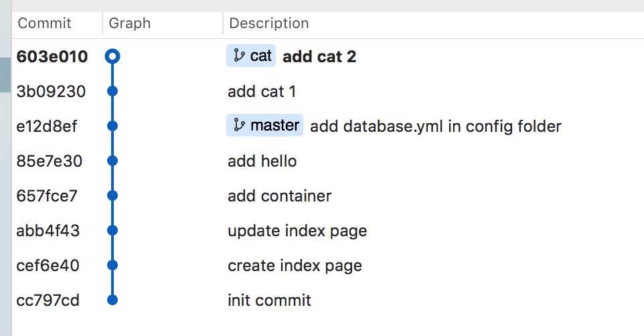Click the Description column header
Image resolution: width=644 pixels, height=336 pixels.
[269, 23]
